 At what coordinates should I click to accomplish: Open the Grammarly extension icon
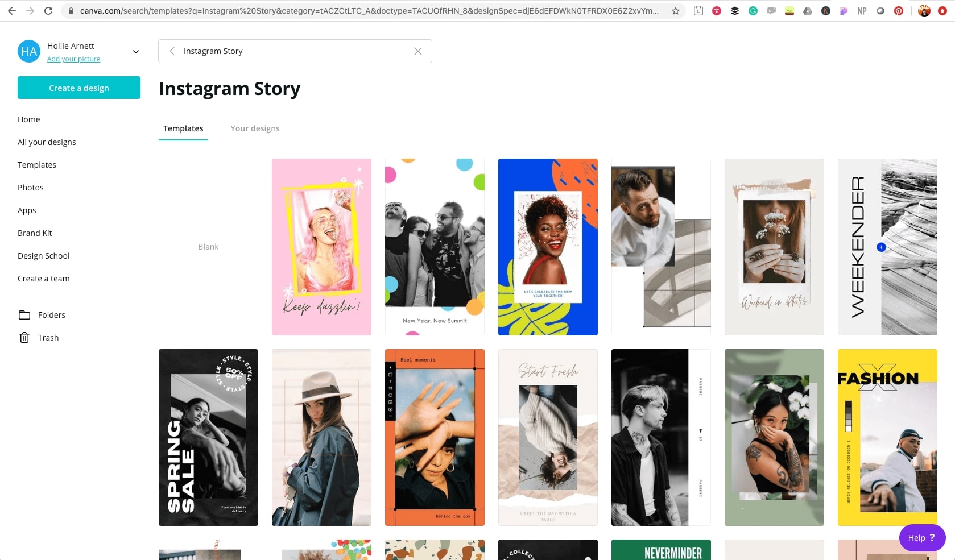click(753, 11)
